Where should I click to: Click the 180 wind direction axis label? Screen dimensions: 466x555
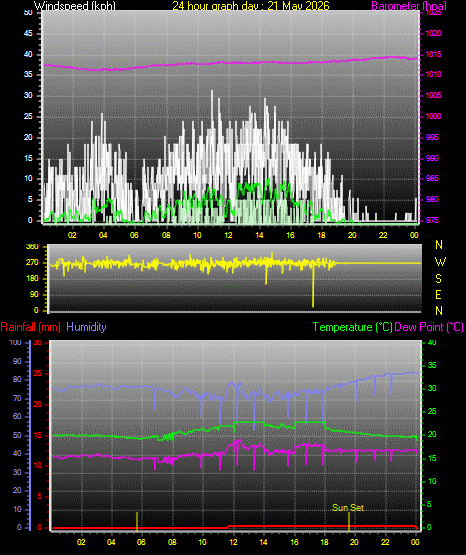[x=32, y=279]
